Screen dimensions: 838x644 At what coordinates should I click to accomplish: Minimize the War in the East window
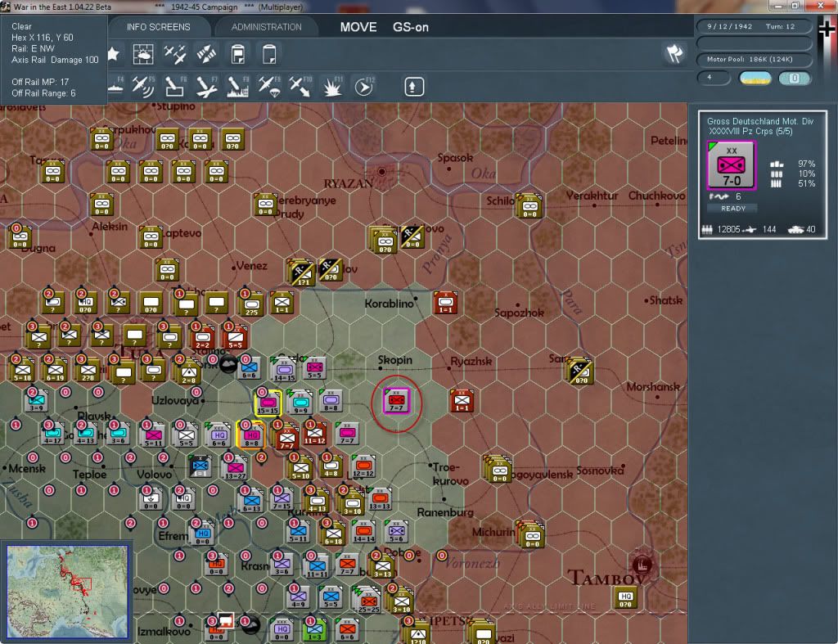[x=778, y=6]
